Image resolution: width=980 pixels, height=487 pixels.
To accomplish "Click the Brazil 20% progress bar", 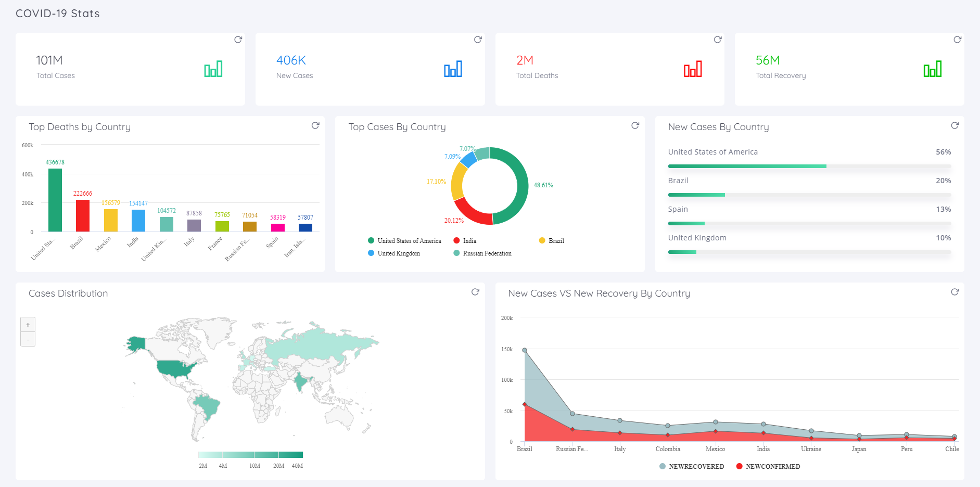I will (809, 195).
